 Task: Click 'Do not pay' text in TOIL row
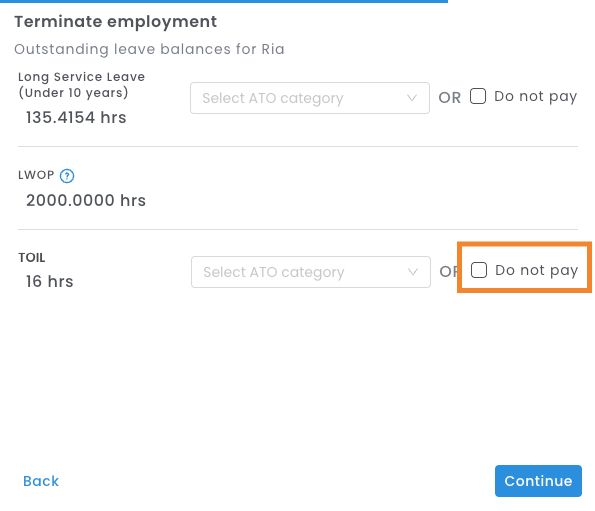537,270
